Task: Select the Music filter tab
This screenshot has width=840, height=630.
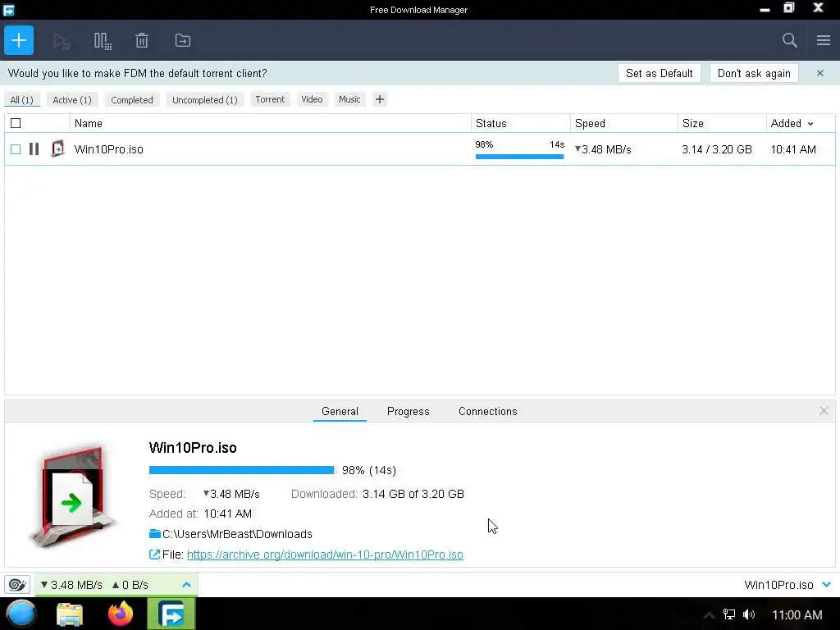Action: (x=349, y=99)
